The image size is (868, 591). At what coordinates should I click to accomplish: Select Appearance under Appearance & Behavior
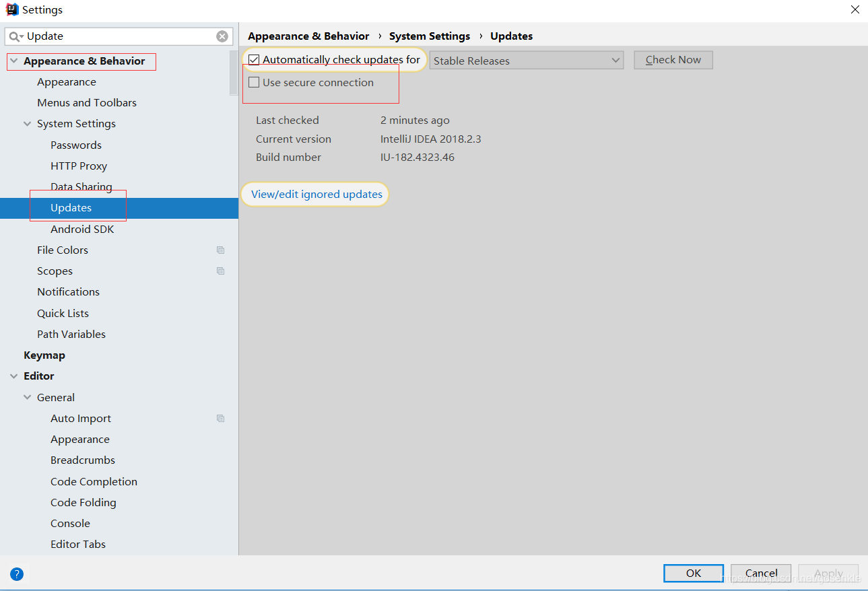pyautogui.click(x=67, y=82)
